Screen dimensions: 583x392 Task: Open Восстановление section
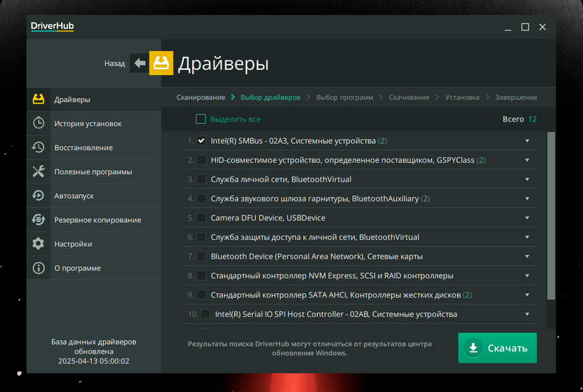click(x=94, y=148)
